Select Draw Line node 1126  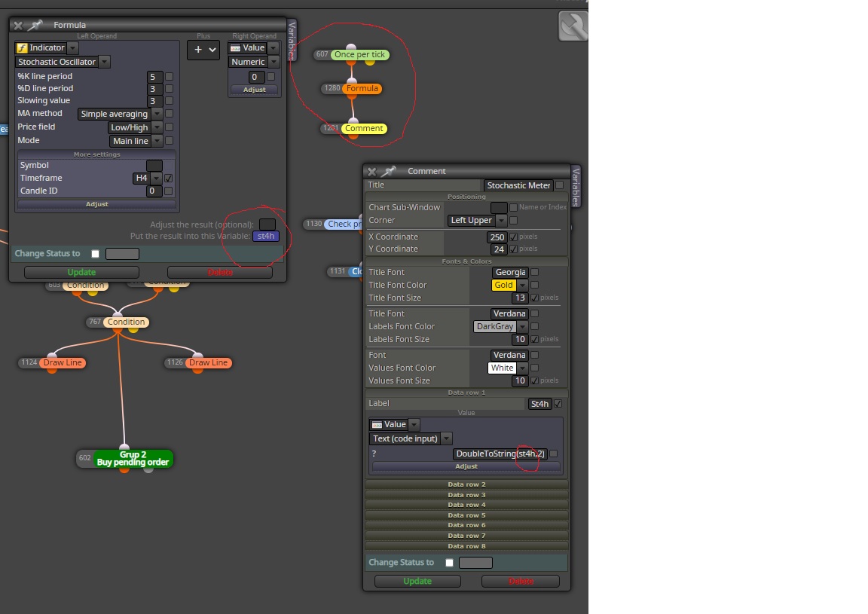[x=208, y=362]
